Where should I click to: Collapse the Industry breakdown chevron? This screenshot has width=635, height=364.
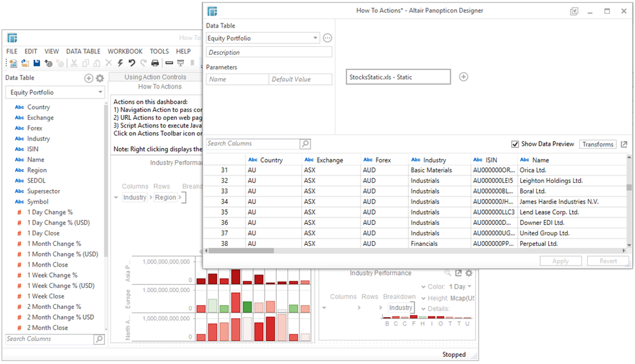click(x=381, y=307)
